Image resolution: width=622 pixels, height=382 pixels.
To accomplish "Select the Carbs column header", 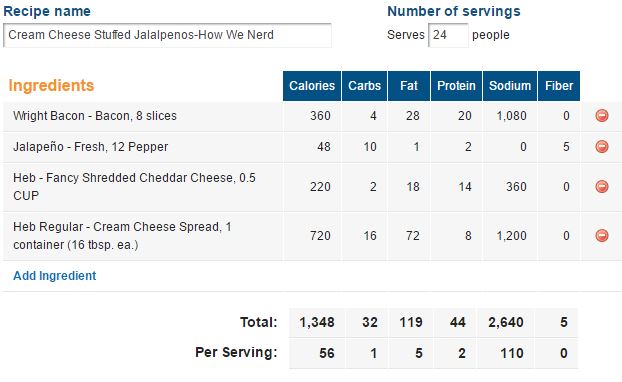I will [x=364, y=86].
